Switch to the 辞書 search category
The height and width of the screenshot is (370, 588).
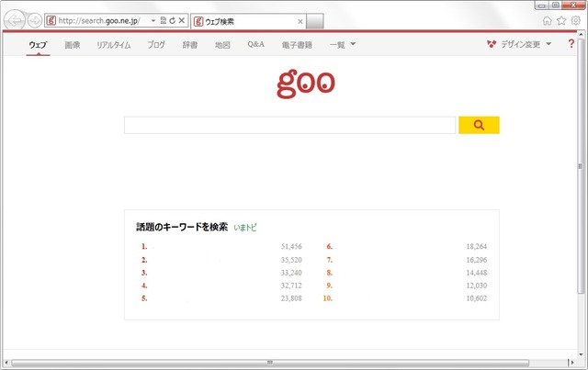pyautogui.click(x=190, y=45)
